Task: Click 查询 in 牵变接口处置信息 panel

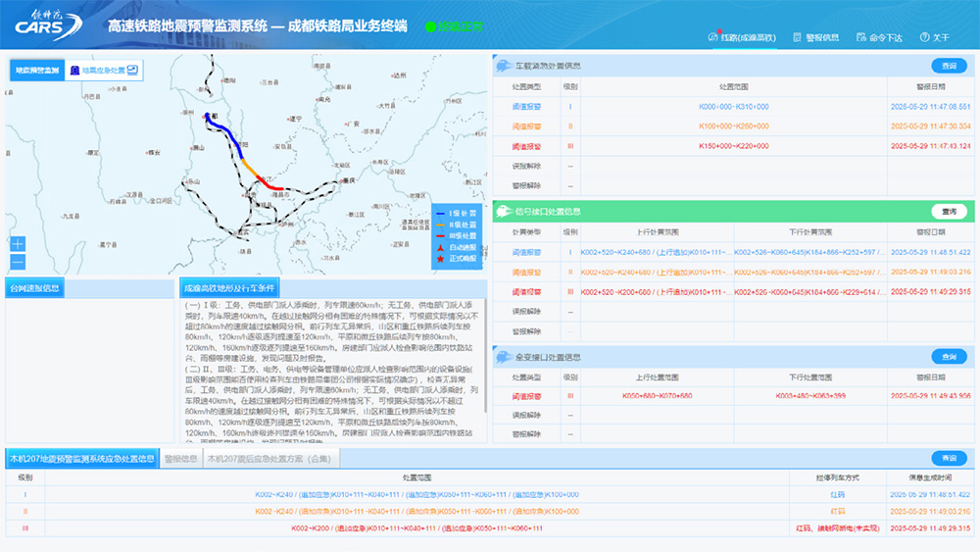Action: [949, 357]
